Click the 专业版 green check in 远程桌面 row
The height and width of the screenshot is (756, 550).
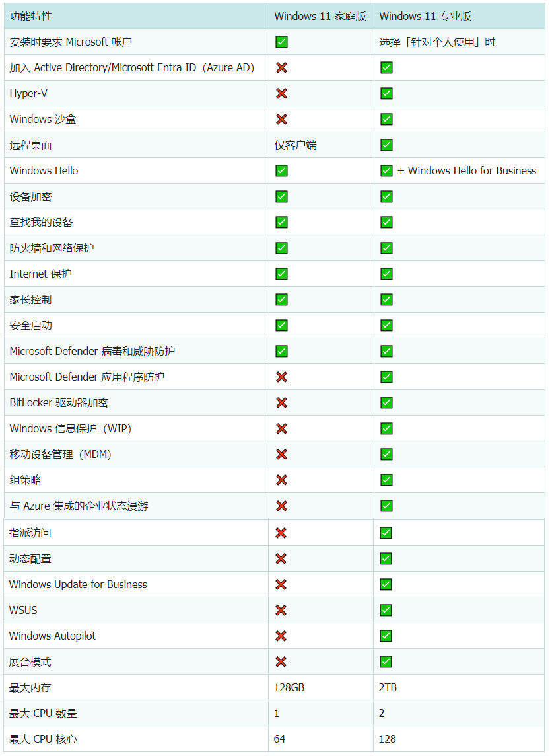(386, 145)
